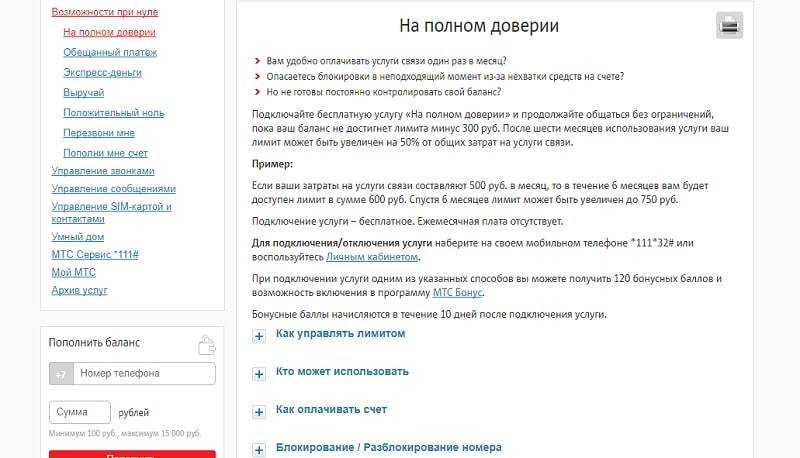Expand Блокирование / Разблокирование номера section

tap(259, 450)
